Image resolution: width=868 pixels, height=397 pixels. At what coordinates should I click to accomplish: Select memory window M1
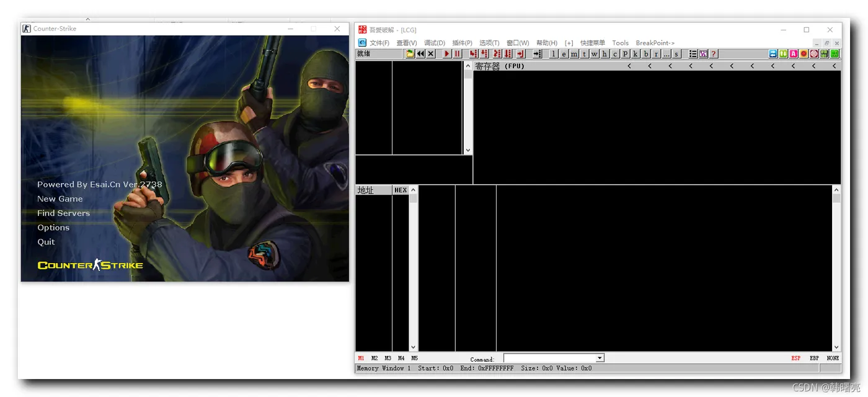361,358
